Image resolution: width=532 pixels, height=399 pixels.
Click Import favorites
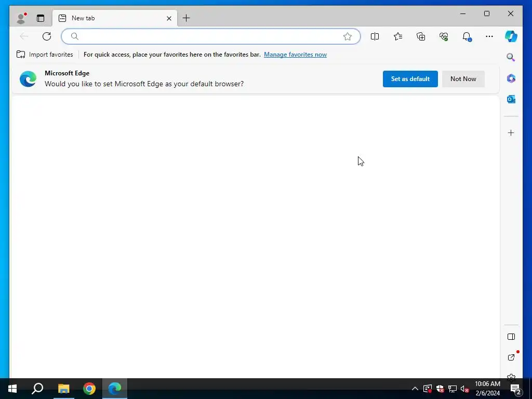pyautogui.click(x=45, y=55)
